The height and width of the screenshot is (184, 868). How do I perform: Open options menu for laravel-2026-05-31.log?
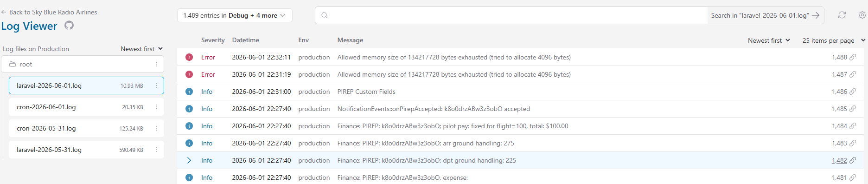click(x=157, y=150)
